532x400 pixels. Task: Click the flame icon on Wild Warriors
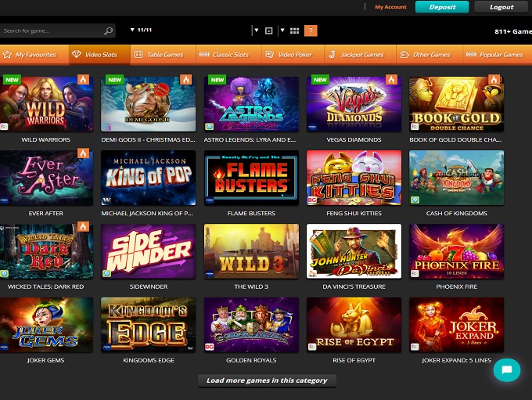click(83, 80)
